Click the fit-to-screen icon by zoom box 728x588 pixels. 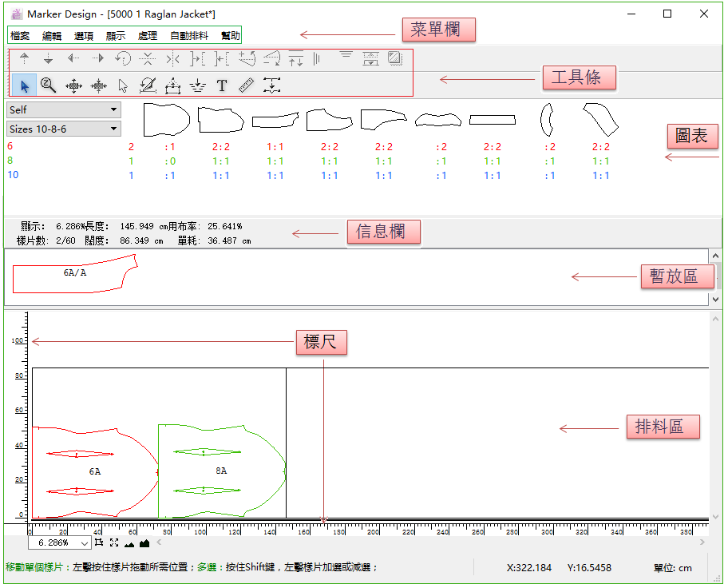[x=113, y=543]
